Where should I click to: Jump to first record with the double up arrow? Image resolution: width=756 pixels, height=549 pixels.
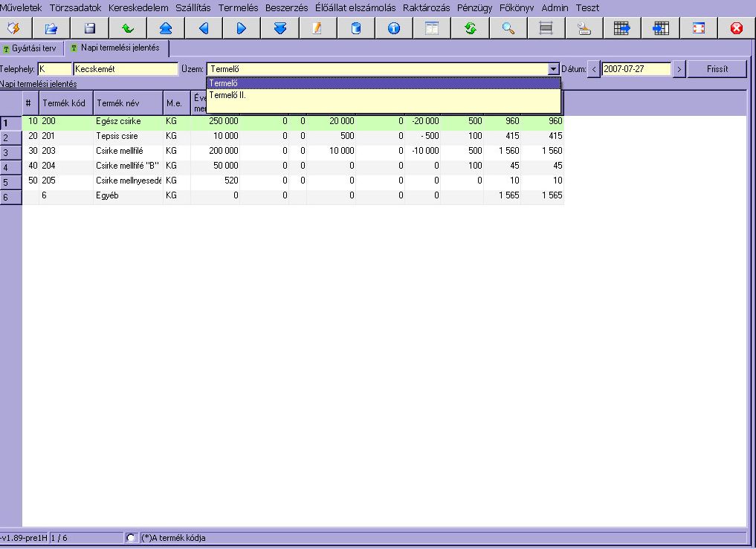tap(165, 28)
